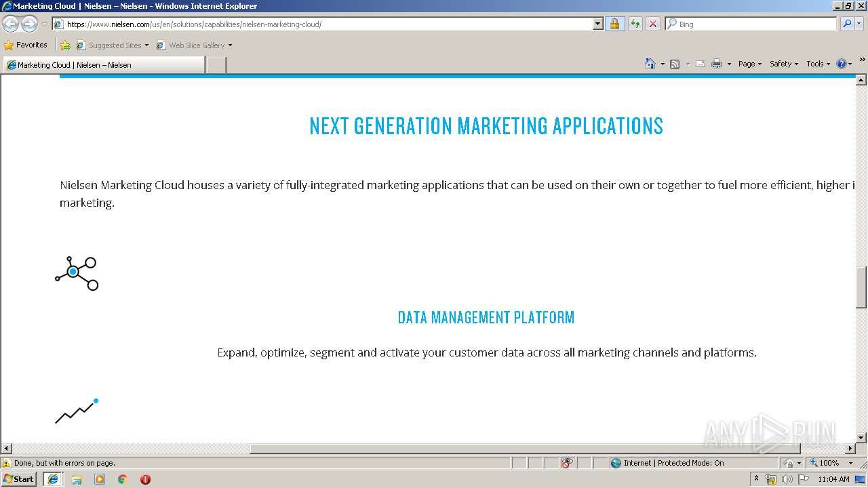The image size is (868, 488).
Task: Click the trending line chart icon
Action: tap(77, 411)
